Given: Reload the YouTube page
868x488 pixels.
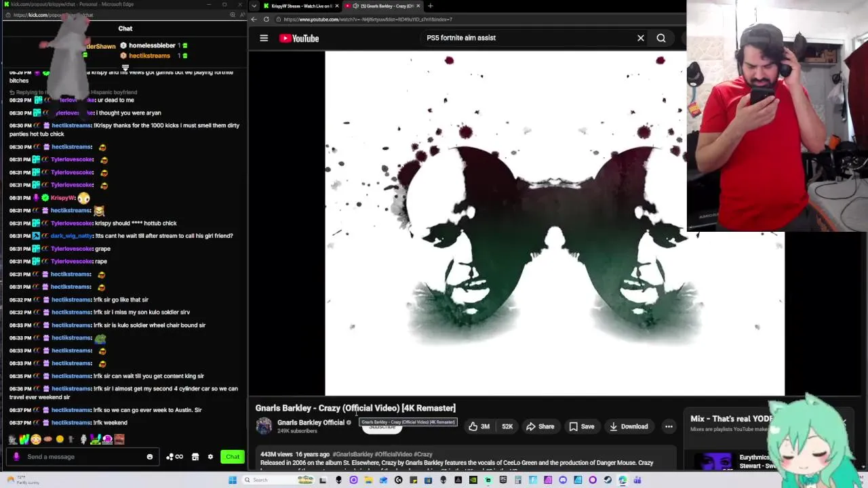Looking at the screenshot, I should (x=267, y=19).
